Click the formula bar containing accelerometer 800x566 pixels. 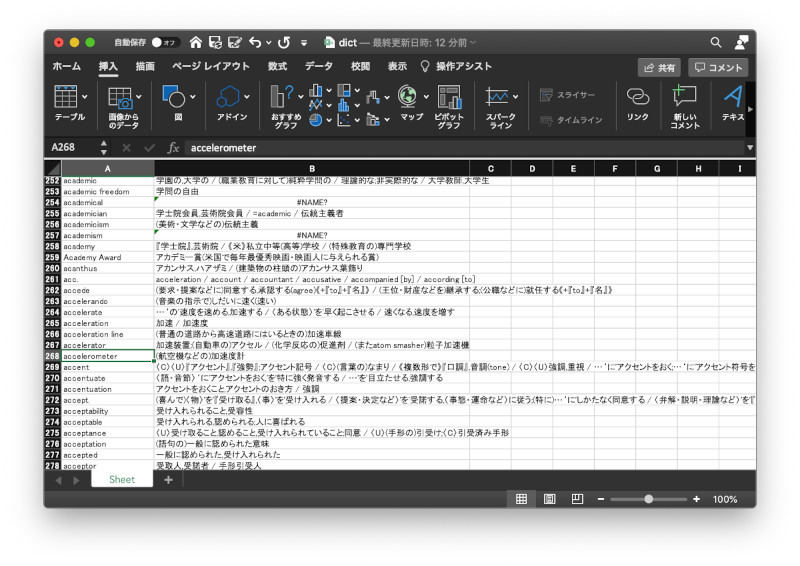[465, 148]
